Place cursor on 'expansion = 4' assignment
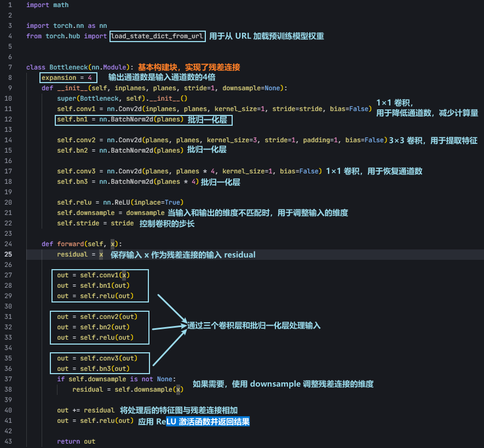Viewport: 484px width, 448px height. coord(66,78)
